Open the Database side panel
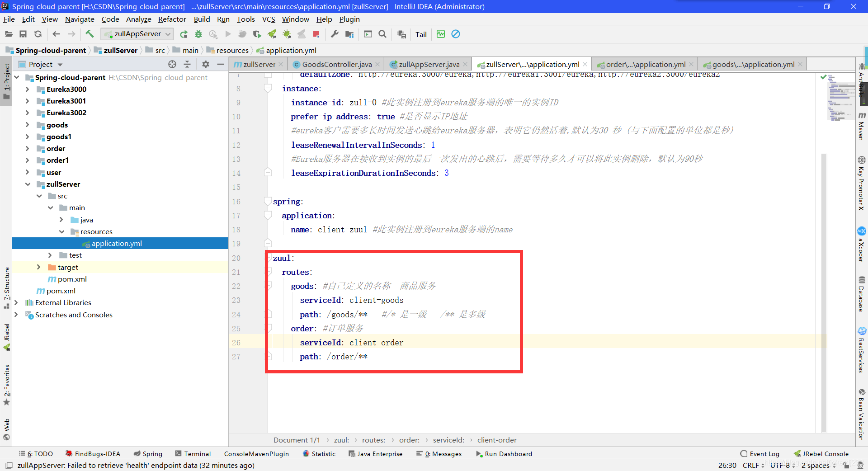Image resolution: width=868 pixels, height=471 pixels. (x=862, y=294)
